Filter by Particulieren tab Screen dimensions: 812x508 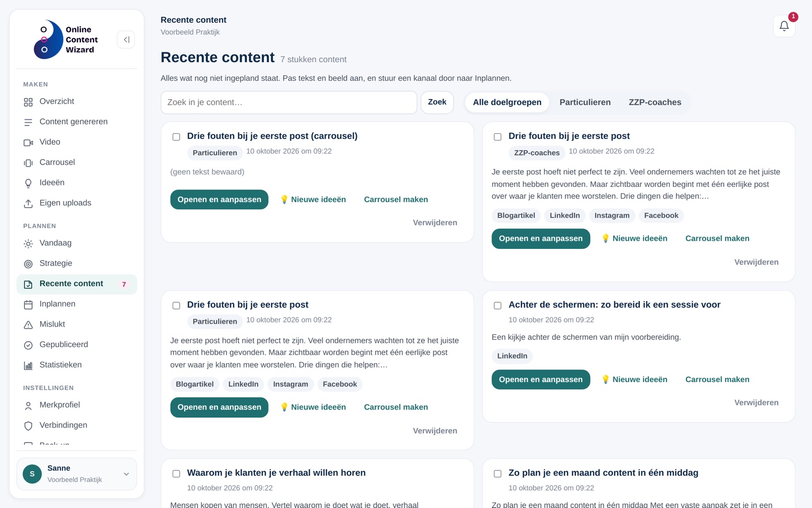tap(585, 103)
